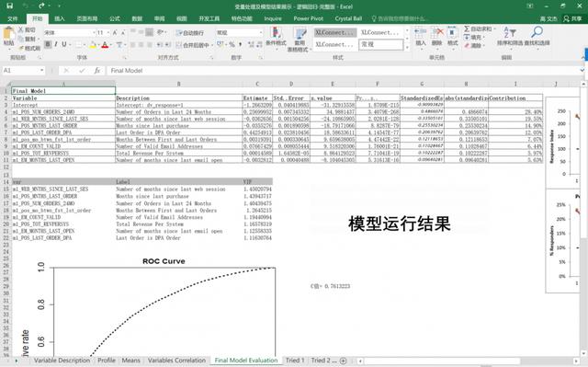Click the Cut (剪切) scissors icon
This screenshot has width=588, height=367.
pyautogui.click(x=21, y=29)
